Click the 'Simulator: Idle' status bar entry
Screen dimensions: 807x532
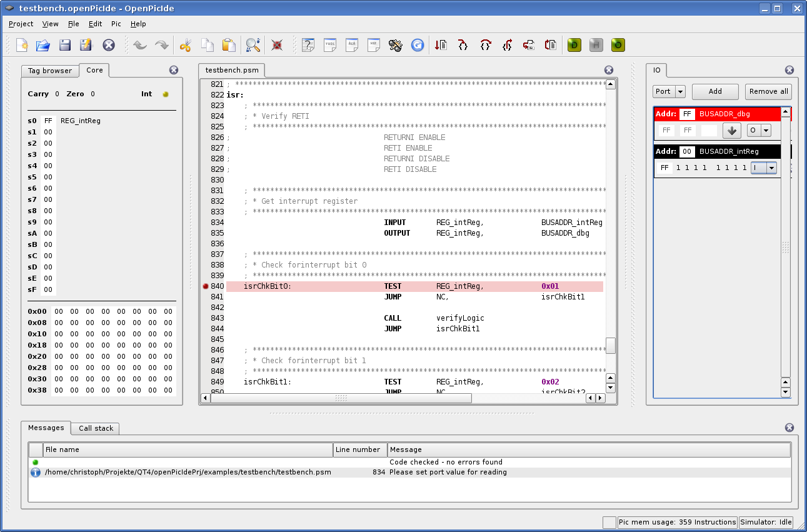(x=765, y=522)
